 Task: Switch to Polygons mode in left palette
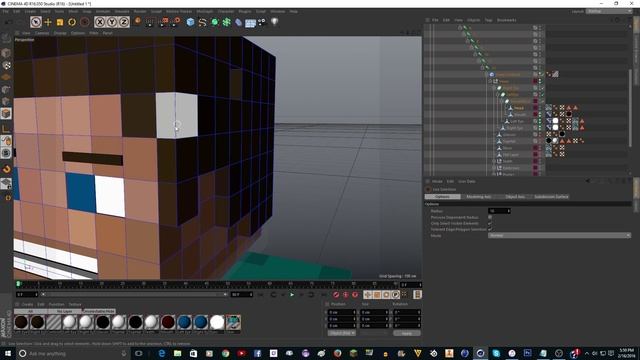[6, 113]
